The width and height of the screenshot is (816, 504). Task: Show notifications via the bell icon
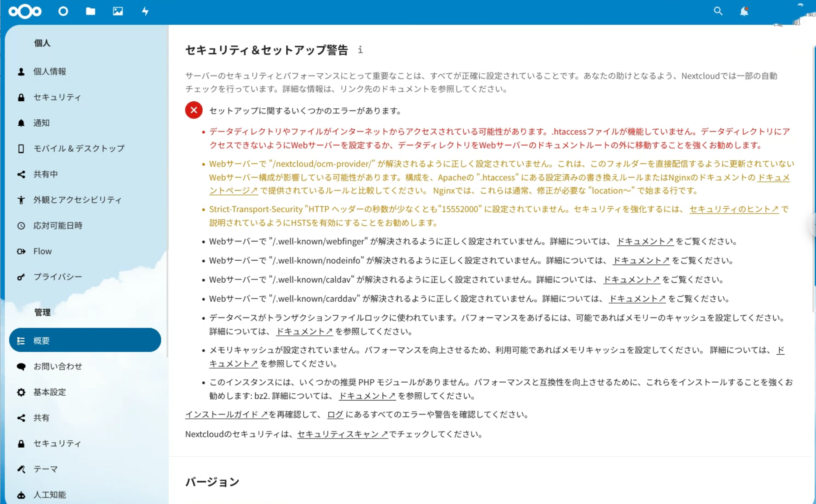744,11
